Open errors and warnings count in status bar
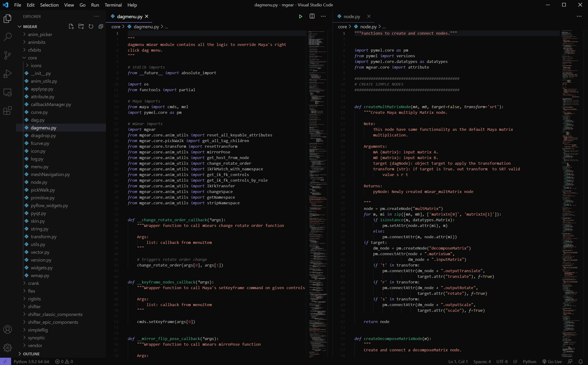Image resolution: width=588 pixels, height=365 pixels. pyautogui.click(x=64, y=361)
